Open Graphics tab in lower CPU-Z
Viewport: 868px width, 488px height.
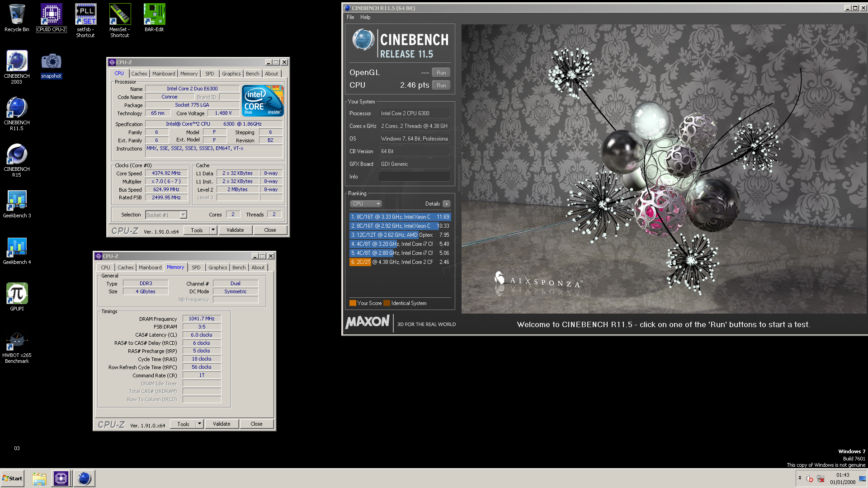click(x=218, y=267)
